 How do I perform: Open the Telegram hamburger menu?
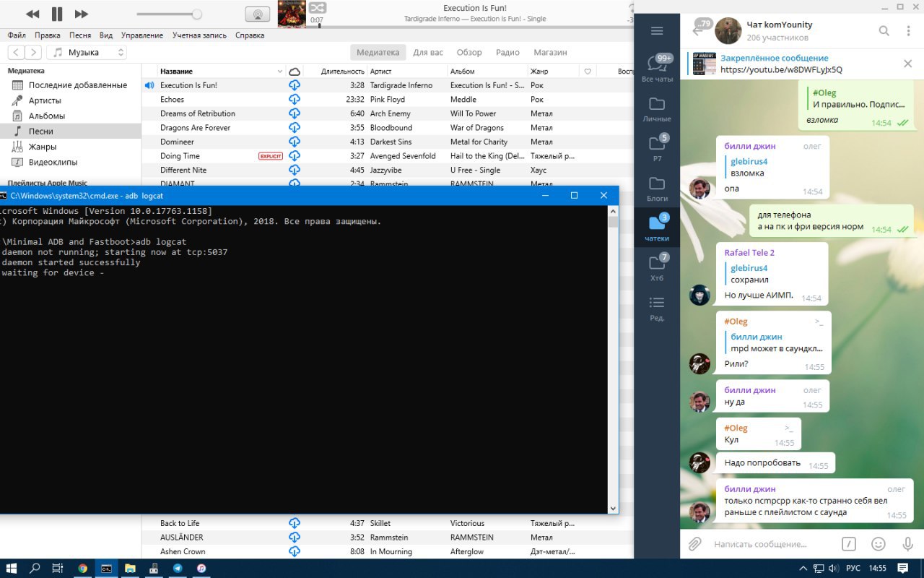tap(657, 30)
